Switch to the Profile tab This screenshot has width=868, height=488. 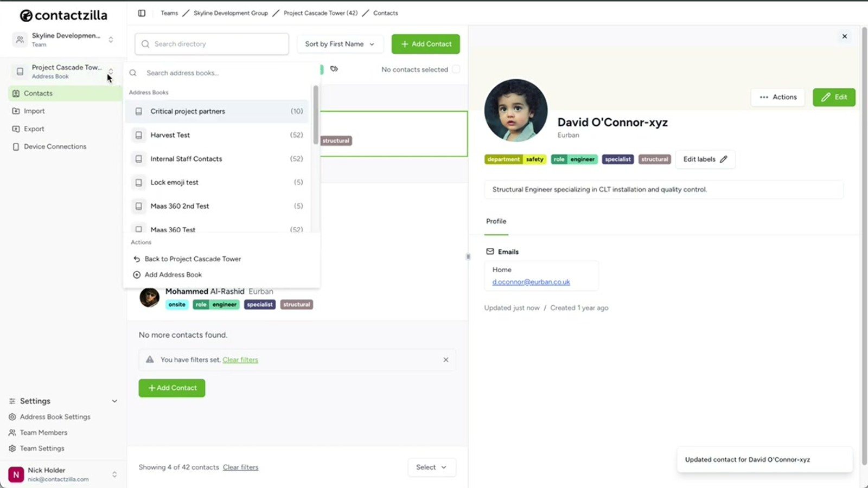tap(496, 221)
